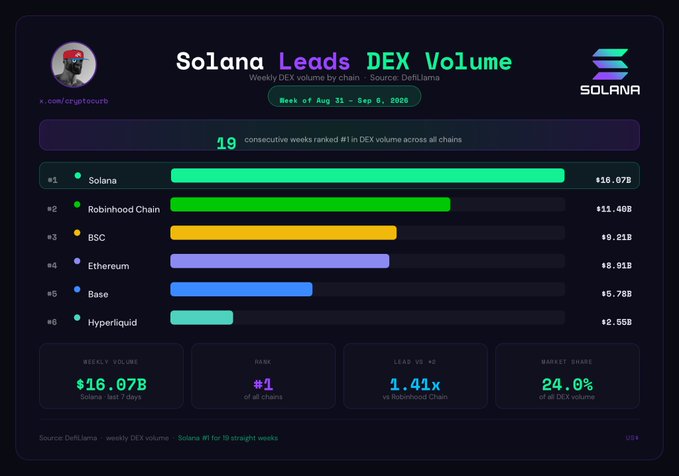Click the 'Weekly DEX volume by chain' subtitle
This screenshot has height=476, width=679.
point(304,78)
